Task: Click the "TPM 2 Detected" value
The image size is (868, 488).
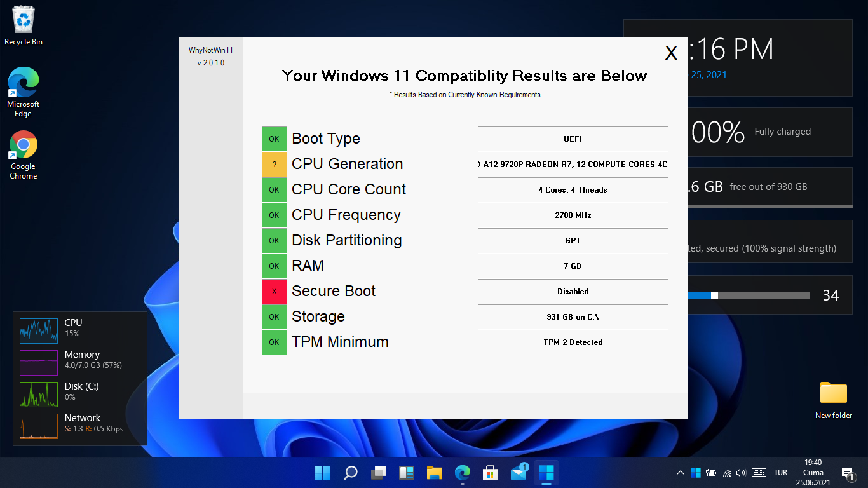Action: (573, 342)
